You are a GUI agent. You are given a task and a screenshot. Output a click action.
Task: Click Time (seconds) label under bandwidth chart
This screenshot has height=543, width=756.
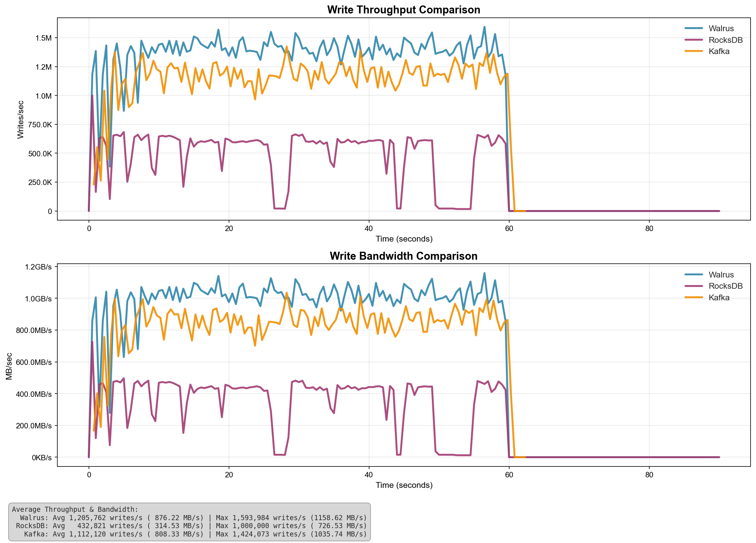[x=404, y=485]
